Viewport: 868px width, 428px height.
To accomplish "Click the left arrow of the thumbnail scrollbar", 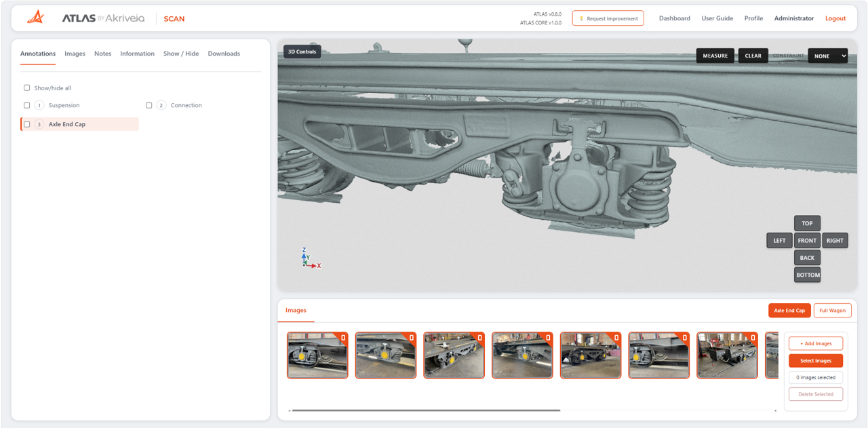I will tap(290, 410).
